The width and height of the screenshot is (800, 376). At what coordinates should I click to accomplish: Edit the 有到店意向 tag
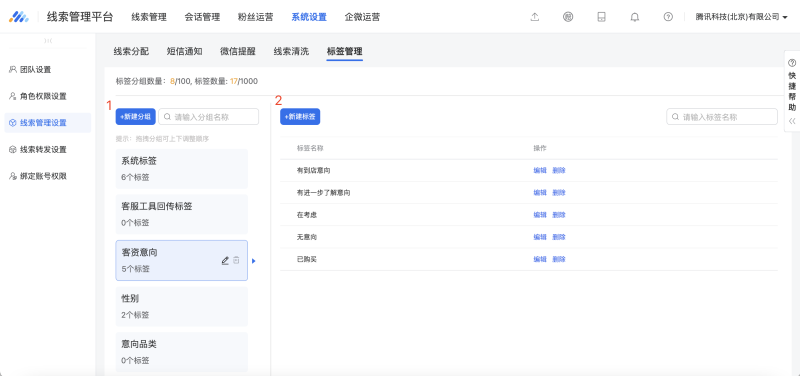point(540,170)
